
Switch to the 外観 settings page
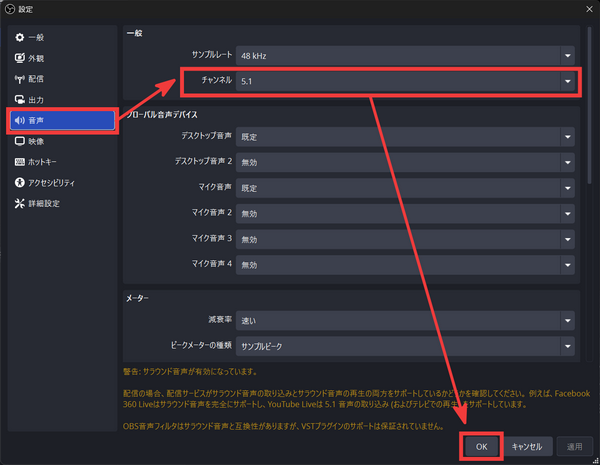click(x=62, y=58)
